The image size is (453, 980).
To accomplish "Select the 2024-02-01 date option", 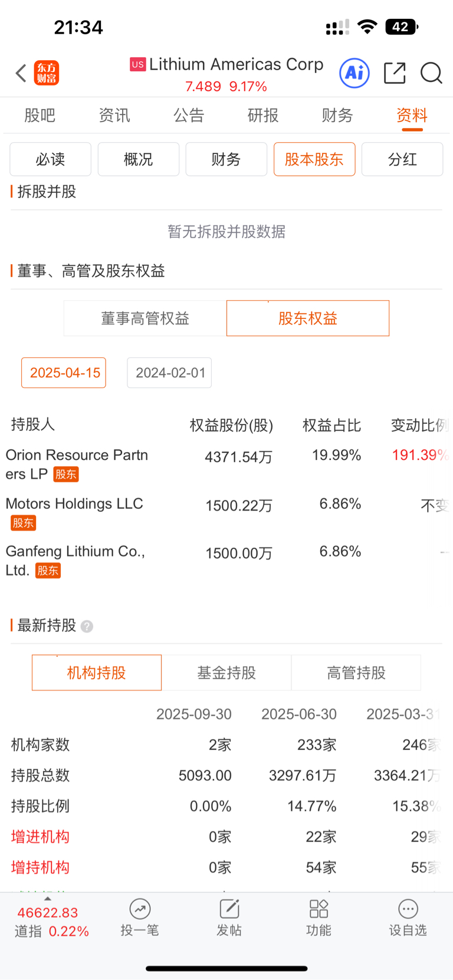I will click(170, 373).
